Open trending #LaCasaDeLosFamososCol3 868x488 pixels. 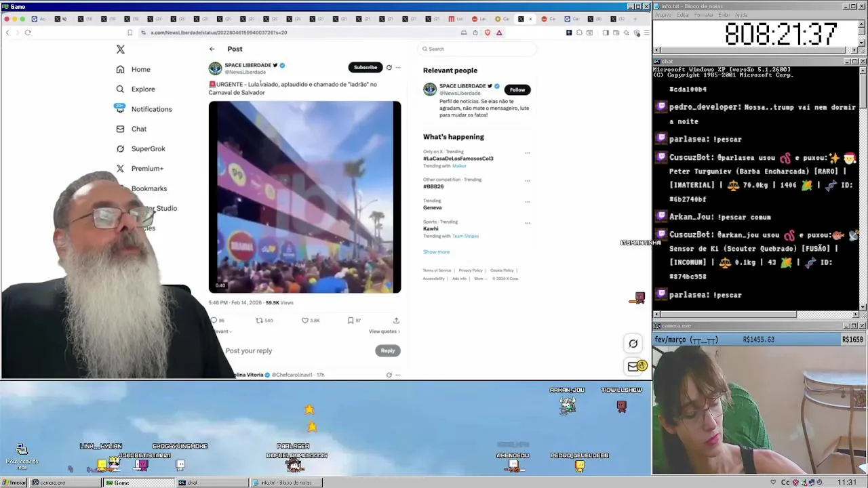point(458,159)
